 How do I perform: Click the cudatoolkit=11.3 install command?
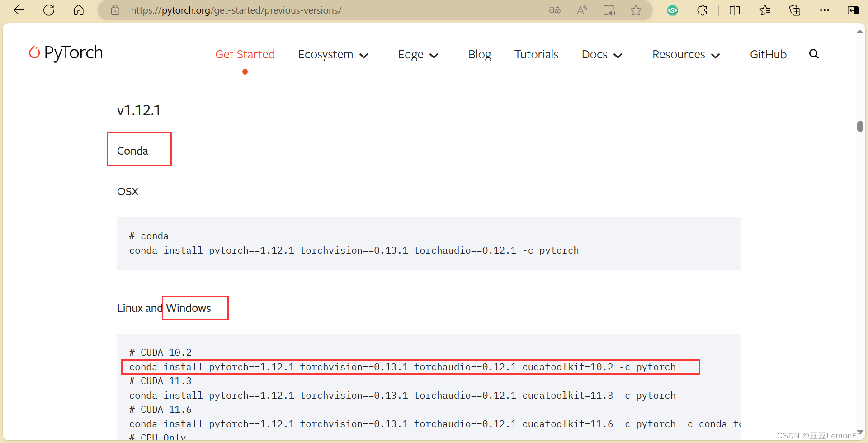click(402, 396)
